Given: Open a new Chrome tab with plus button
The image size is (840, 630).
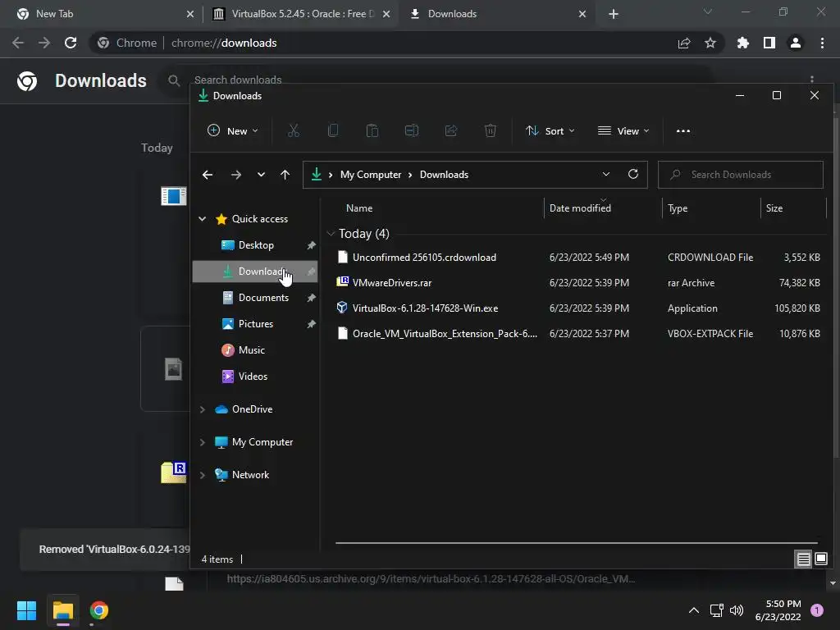Looking at the screenshot, I should (x=614, y=14).
